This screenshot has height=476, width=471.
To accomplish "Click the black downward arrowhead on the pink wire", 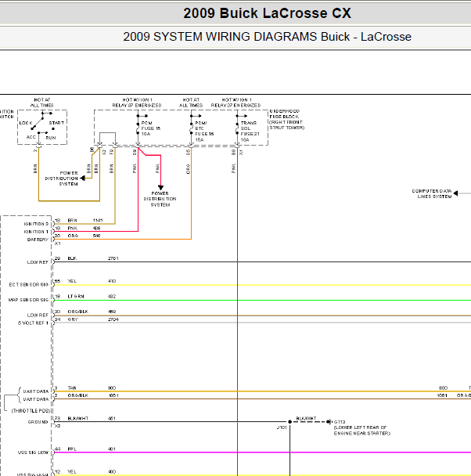I will click(160, 188).
